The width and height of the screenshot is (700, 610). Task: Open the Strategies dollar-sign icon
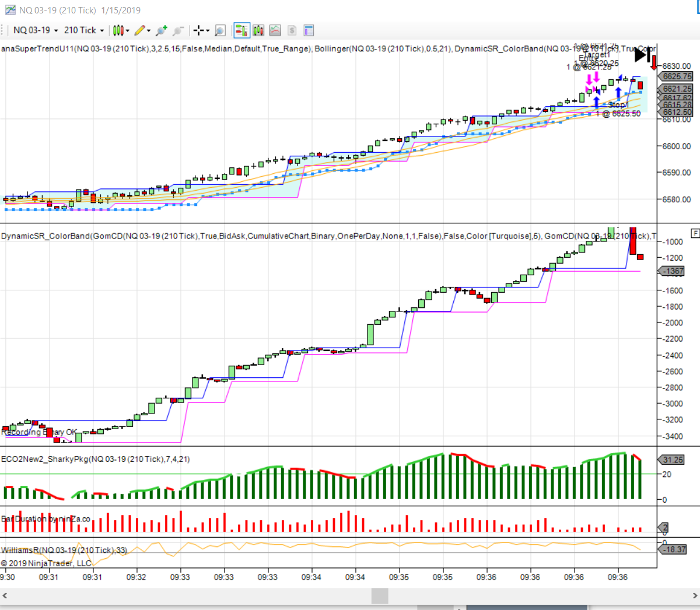coord(292,30)
